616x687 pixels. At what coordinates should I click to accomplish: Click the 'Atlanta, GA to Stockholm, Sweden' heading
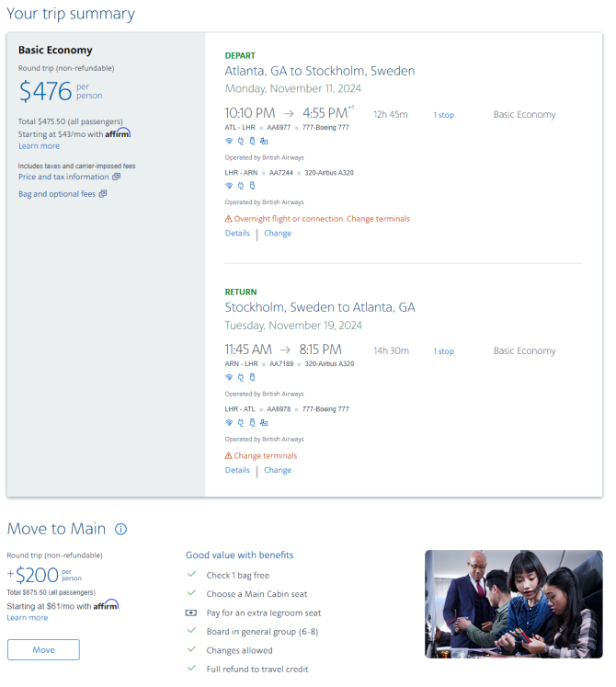[320, 71]
